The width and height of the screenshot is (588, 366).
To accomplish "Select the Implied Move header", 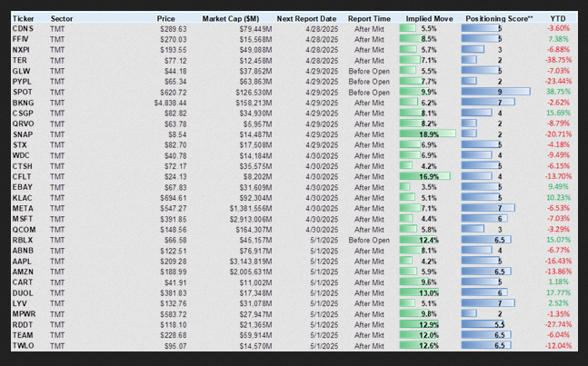I will [x=429, y=19].
